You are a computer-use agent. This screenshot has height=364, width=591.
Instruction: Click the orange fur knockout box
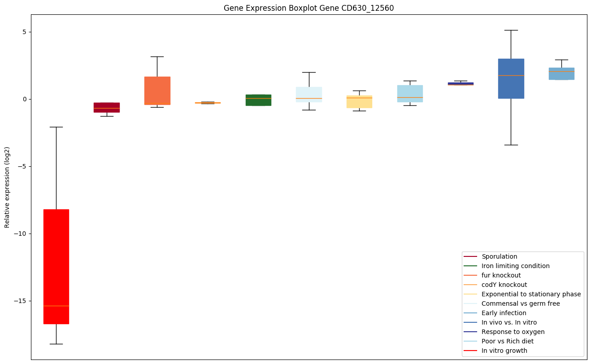point(157,91)
